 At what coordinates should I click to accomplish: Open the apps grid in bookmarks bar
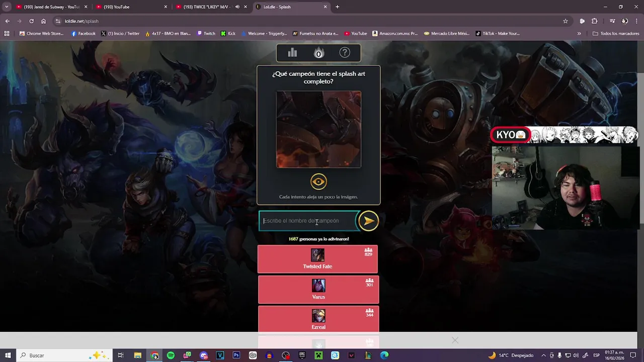click(7, 34)
